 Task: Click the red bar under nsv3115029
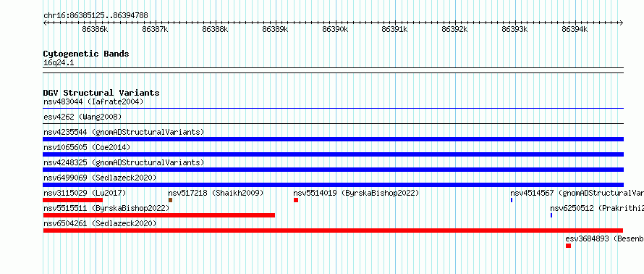[x=72, y=200]
